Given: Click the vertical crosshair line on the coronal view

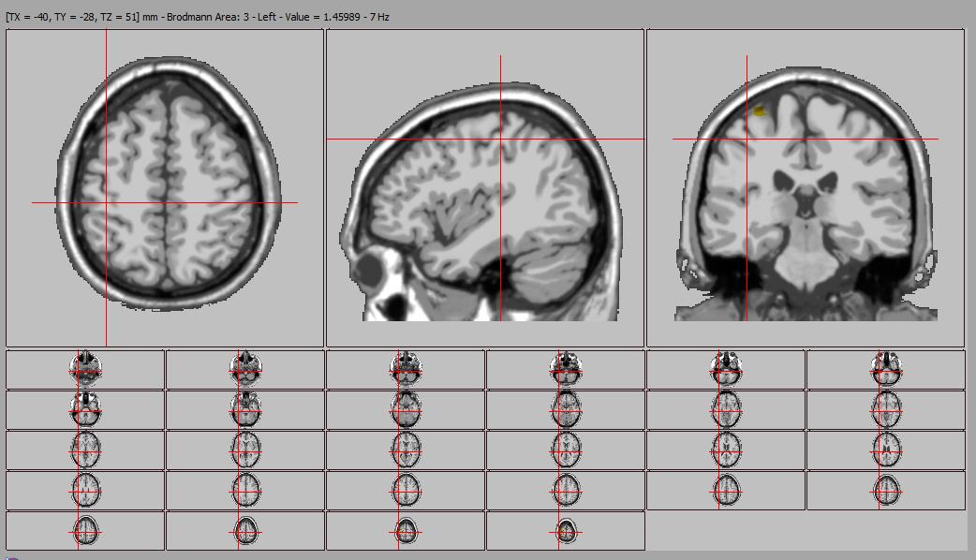Looking at the screenshot, I should click(747, 206).
